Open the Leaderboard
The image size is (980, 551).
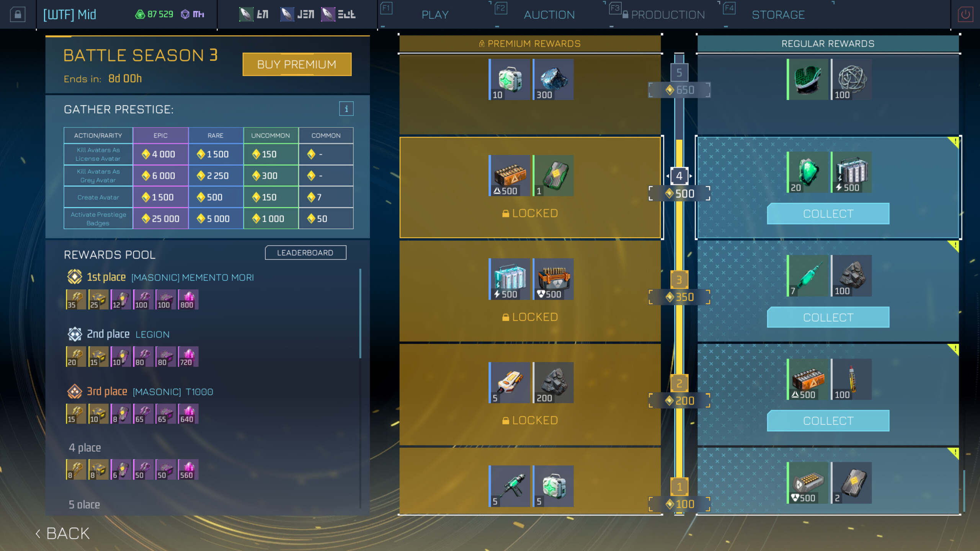pos(305,253)
